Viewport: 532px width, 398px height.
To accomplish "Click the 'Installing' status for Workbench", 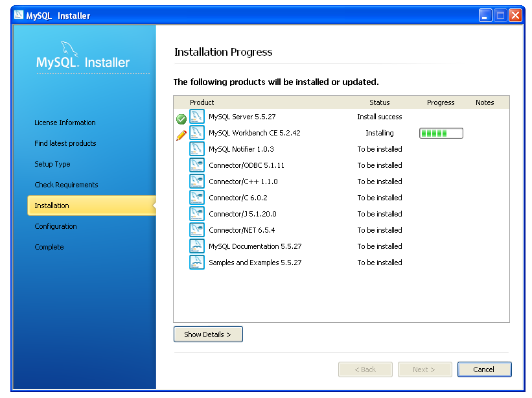I will pyautogui.click(x=379, y=133).
